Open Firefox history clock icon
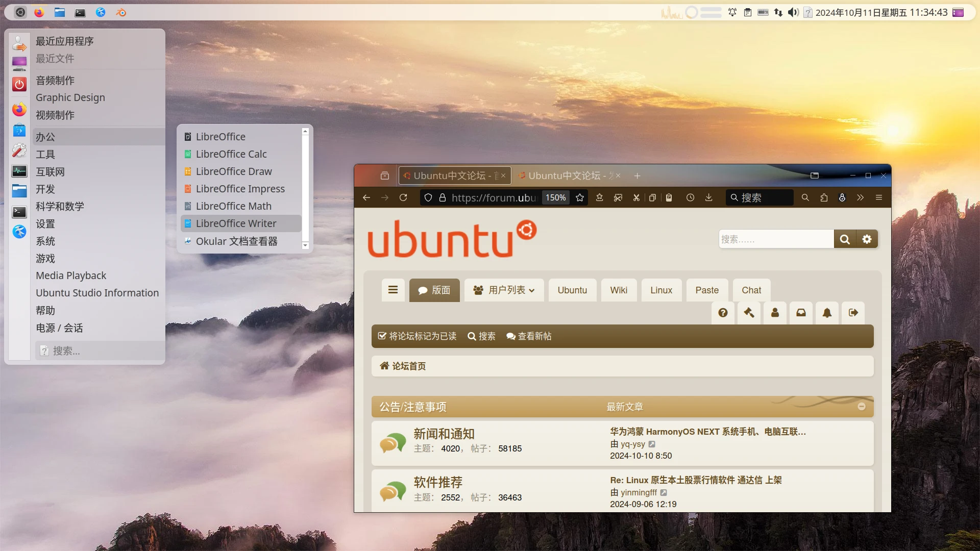Screen dimensions: 980x551 point(690,197)
